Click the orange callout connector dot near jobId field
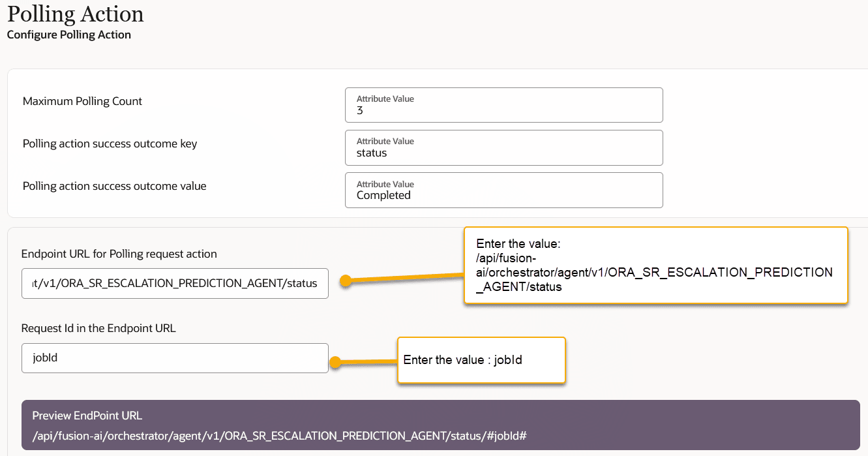Image resolution: width=868 pixels, height=456 pixels. 335,359
